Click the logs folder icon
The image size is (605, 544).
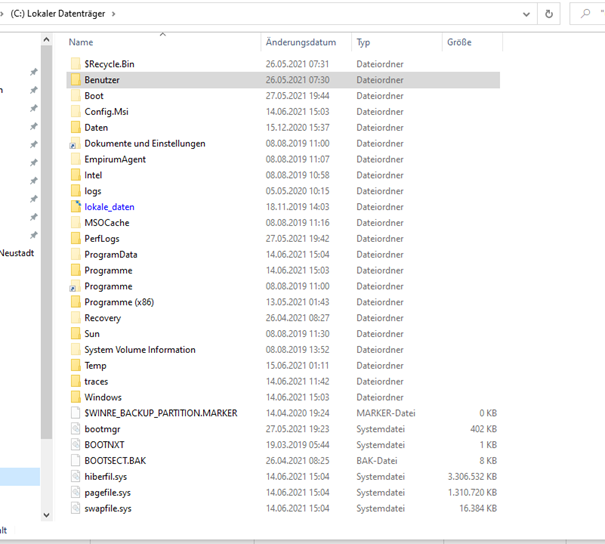coord(76,191)
